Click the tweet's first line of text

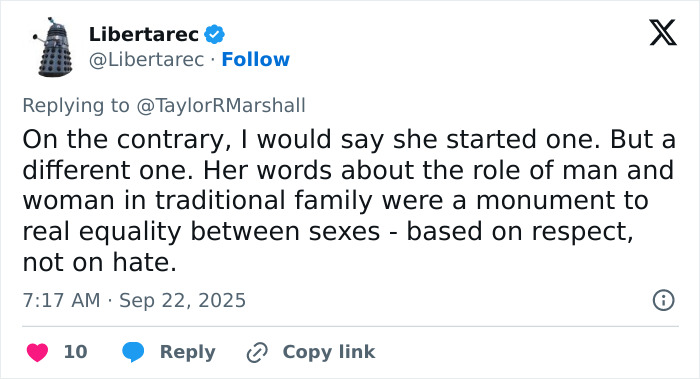(349, 139)
